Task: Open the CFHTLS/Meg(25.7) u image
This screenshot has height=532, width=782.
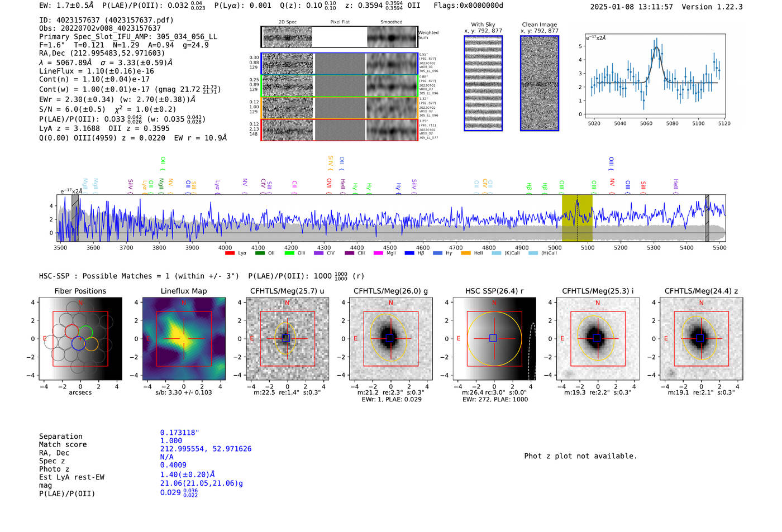Action: 287,339
